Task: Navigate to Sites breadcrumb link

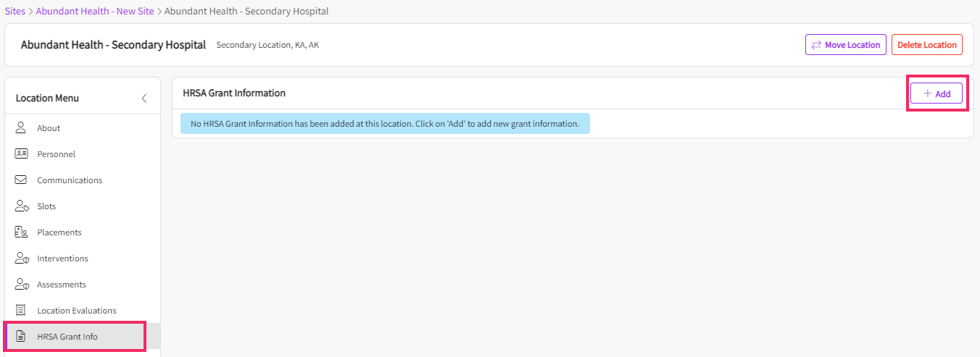Action: pyautogui.click(x=15, y=12)
